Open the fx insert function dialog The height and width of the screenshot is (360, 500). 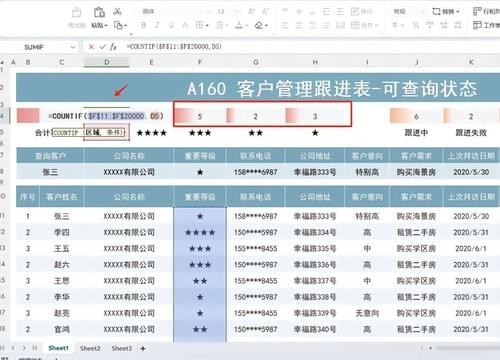pos(113,47)
